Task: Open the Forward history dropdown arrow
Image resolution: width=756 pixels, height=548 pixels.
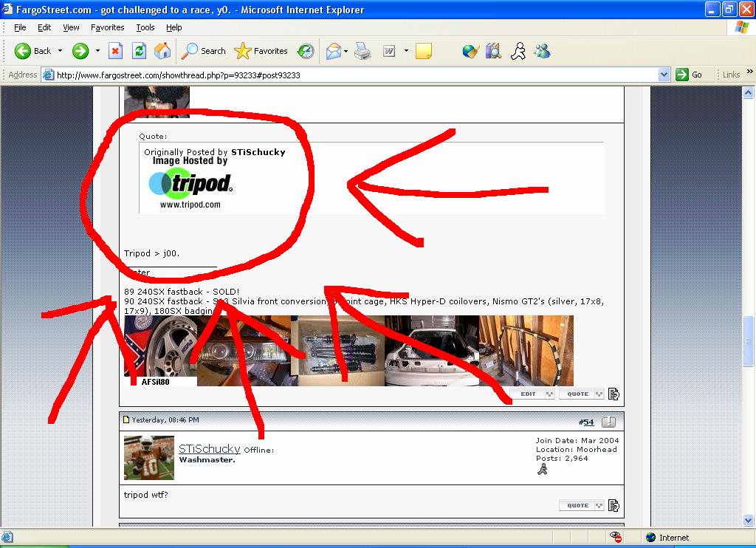Action: tap(97, 51)
